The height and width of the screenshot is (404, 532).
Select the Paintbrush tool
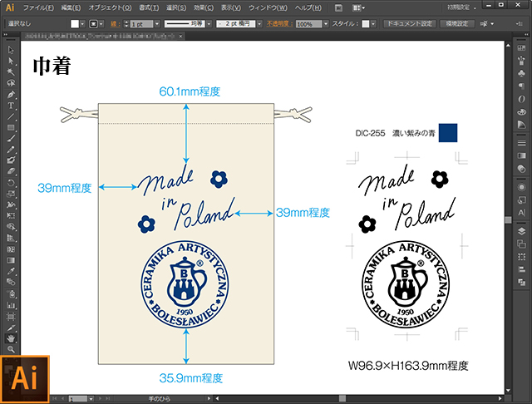coord(11,138)
